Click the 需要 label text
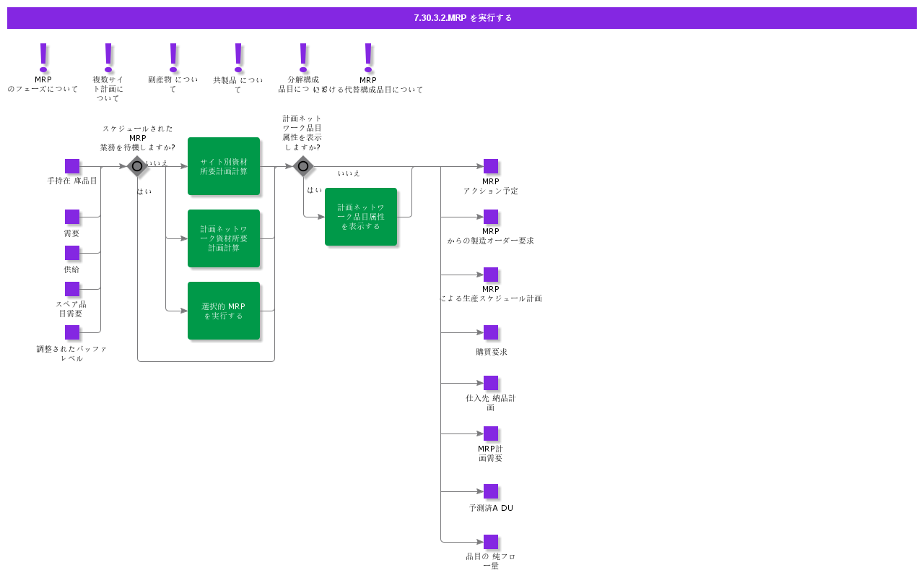The height and width of the screenshot is (578, 924). pos(72,233)
